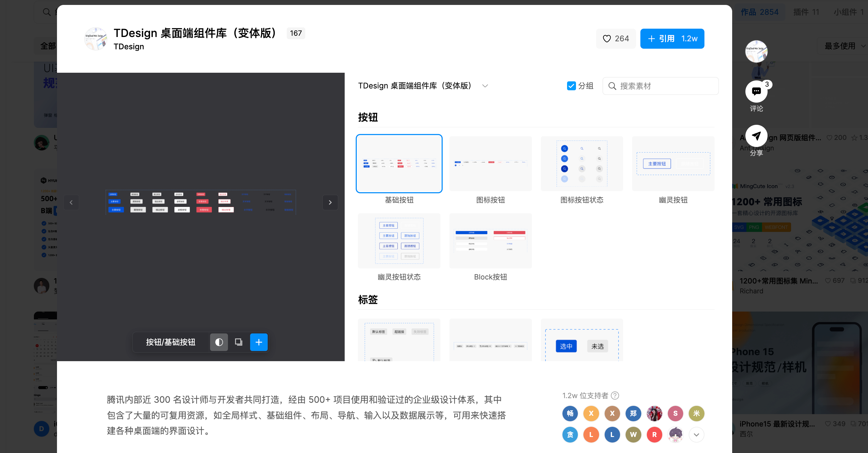Expand the supporters list with the chevron
This screenshot has width=868, height=453.
pos(696,435)
